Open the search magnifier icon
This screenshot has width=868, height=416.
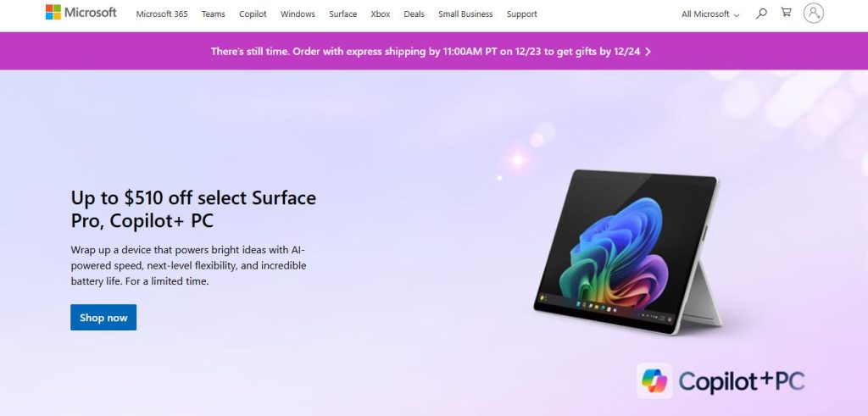click(x=762, y=14)
